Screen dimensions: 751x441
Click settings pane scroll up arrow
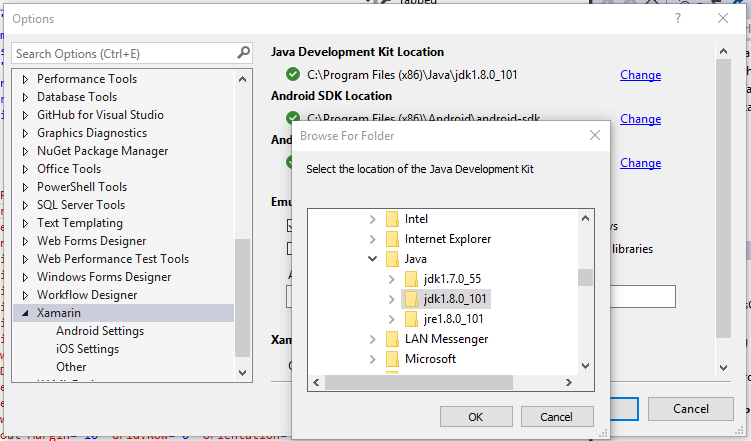[723, 51]
